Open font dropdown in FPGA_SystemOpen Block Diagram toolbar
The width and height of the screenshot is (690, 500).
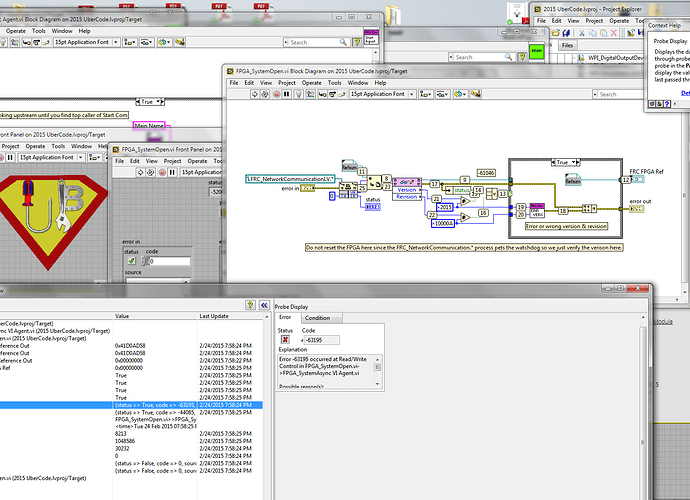coord(382,94)
